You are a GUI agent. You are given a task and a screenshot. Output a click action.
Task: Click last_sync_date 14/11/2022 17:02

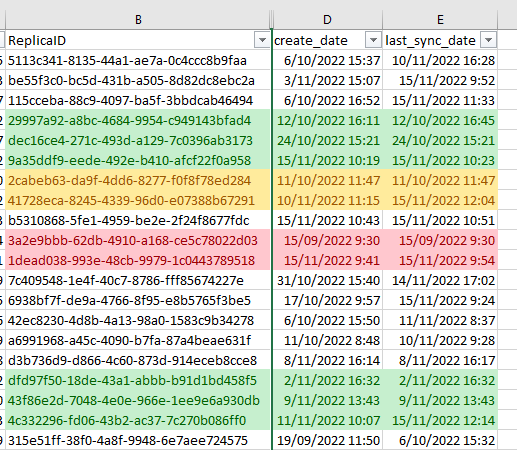pyautogui.click(x=440, y=280)
